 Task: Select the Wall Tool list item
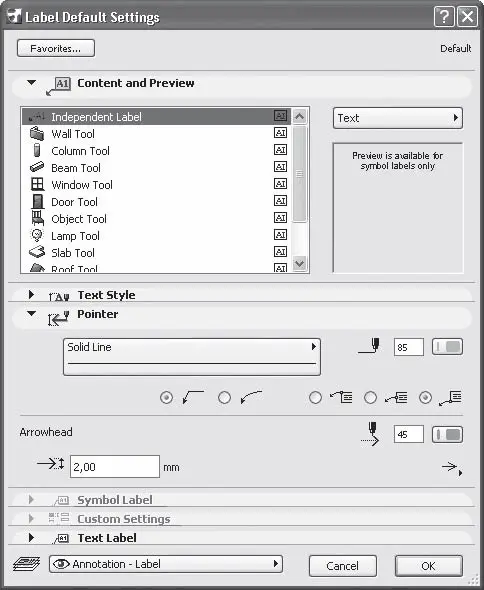point(156,134)
